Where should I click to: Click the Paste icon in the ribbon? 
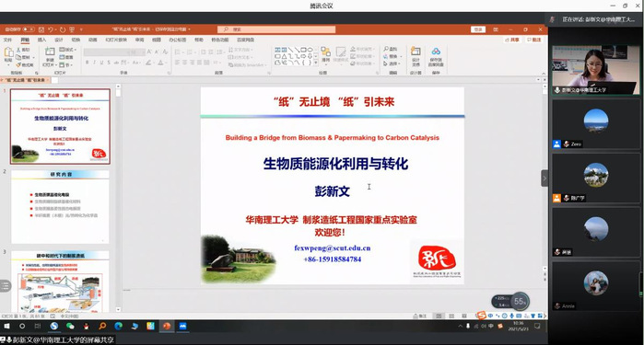pyautogui.click(x=8, y=53)
